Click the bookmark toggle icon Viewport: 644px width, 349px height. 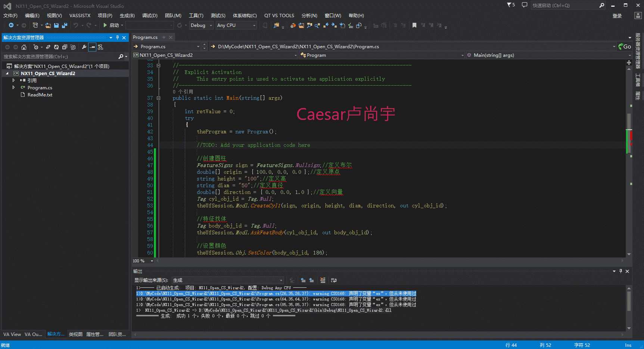pos(414,25)
